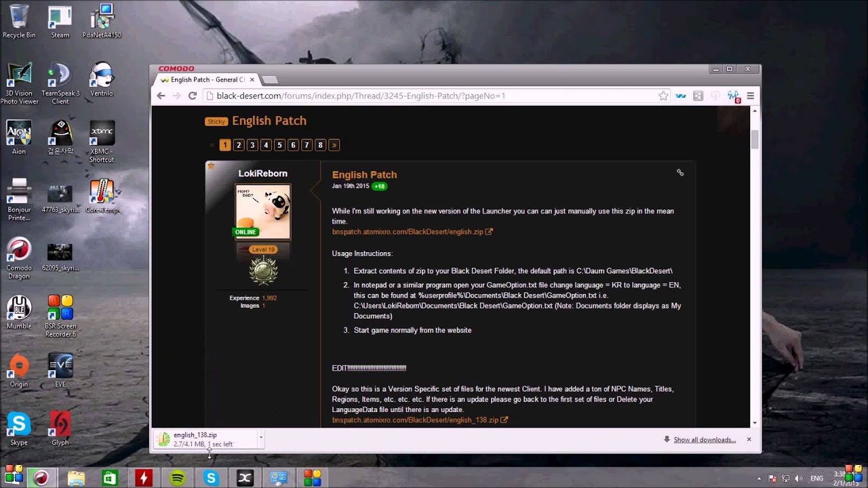The height and width of the screenshot is (488, 868).
Task: Open the Origin desktop shortcut
Action: 19,371
